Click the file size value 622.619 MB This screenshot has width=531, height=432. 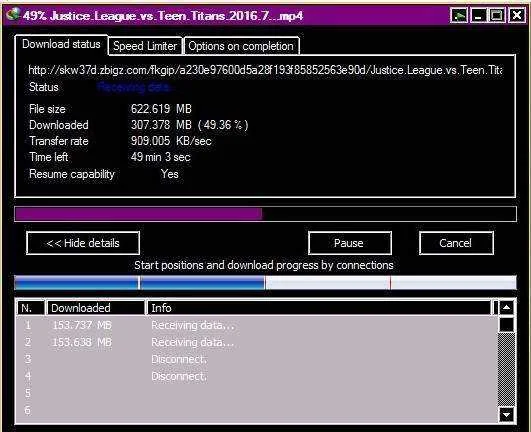click(161, 109)
